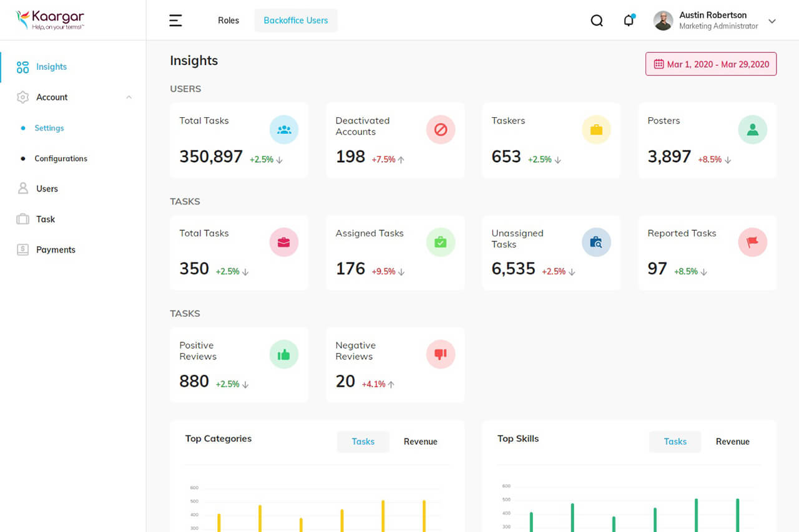Click the Deactivated Accounts ban icon

441,130
